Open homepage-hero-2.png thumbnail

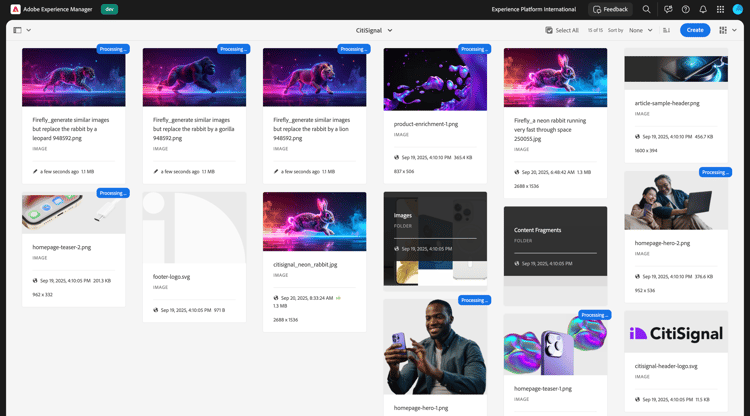(x=676, y=200)
